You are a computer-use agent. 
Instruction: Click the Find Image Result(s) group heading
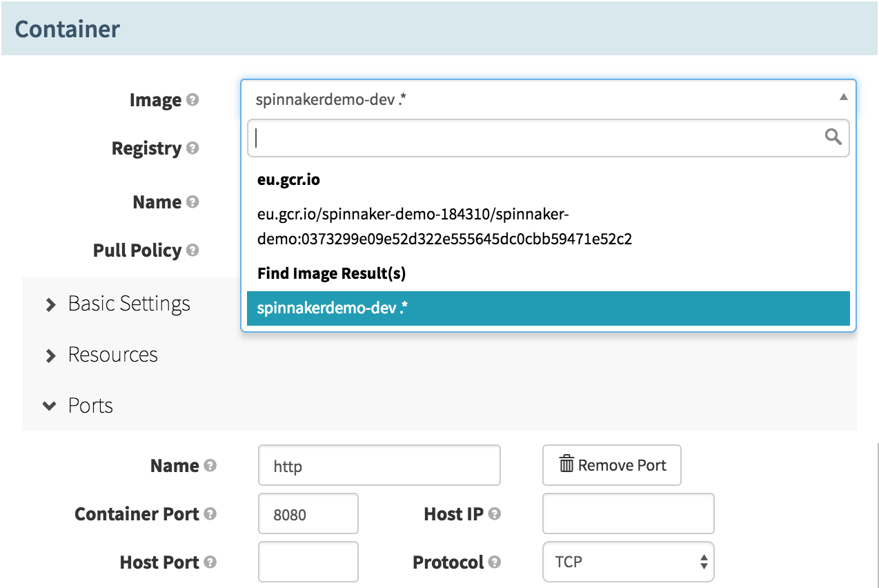332,274
